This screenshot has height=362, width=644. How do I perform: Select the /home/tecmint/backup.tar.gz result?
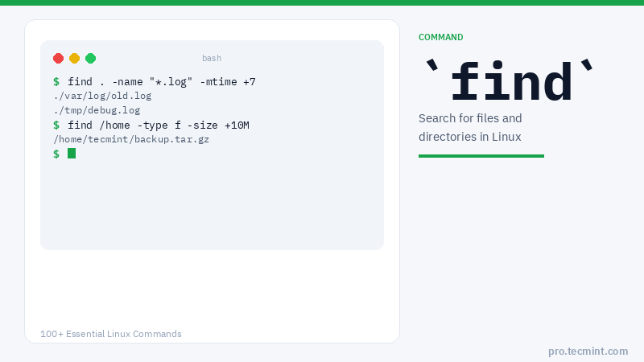[131, 140]
